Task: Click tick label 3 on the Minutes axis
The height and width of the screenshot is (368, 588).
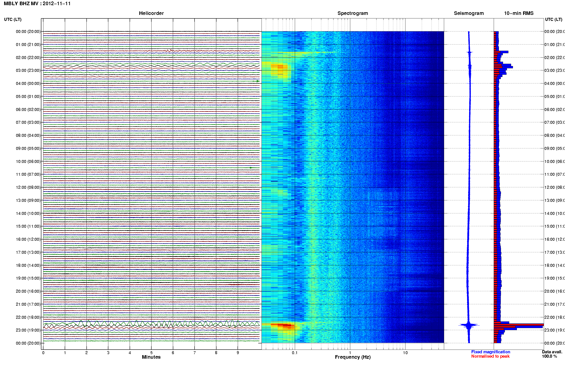Action: pos(108,353)
